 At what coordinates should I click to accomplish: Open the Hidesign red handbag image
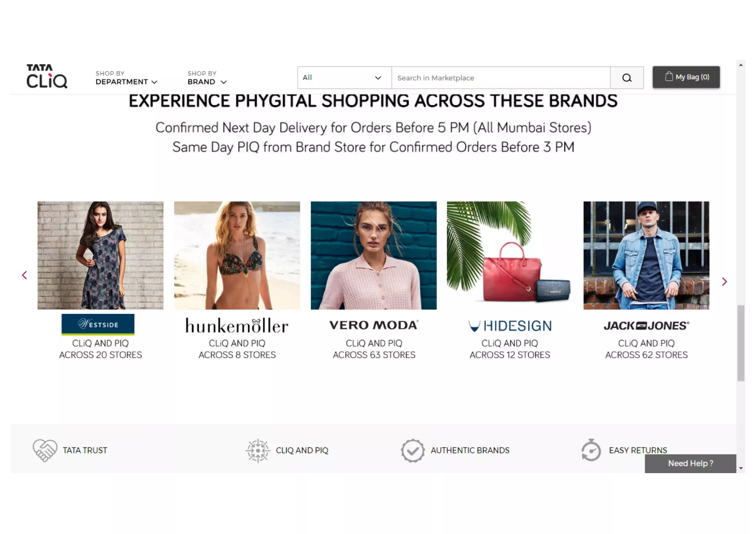coord(510,255)
